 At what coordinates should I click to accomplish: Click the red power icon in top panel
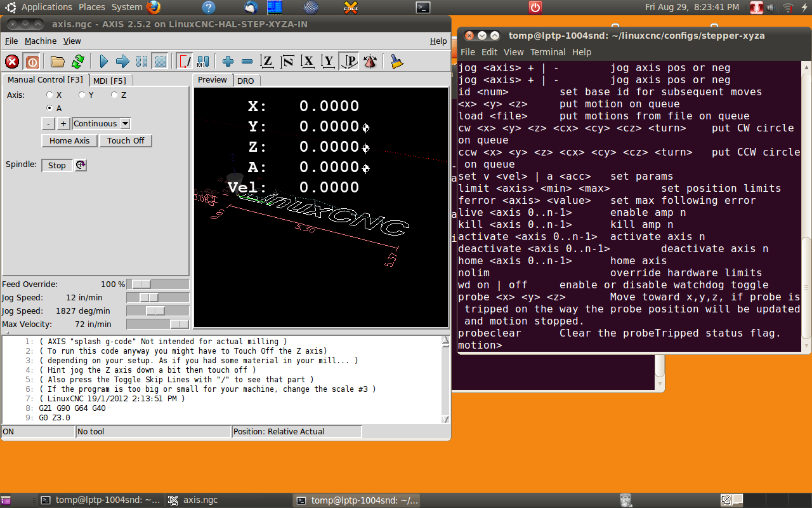pos(535,8)
